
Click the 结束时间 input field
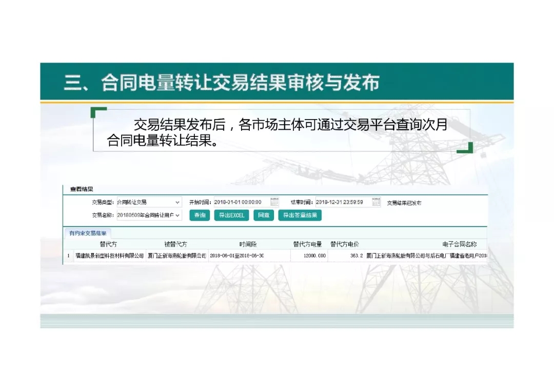[340, 202]
